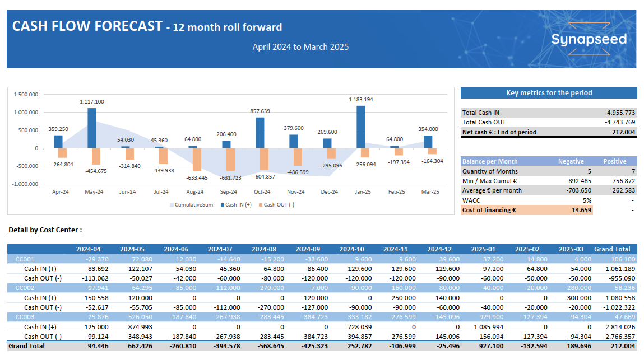Viewport: 644px width, 355px height.
Task: Select the Key metrics for the period header
Action: (549, 93)
